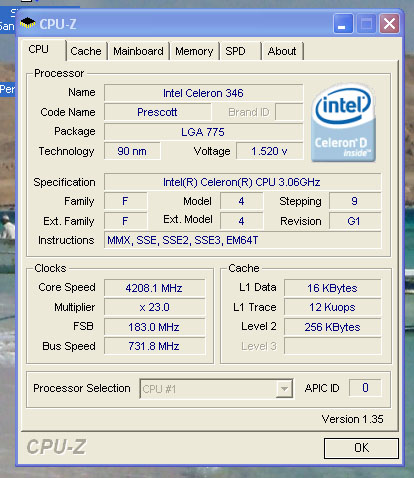Select the Memory tab
414x478 pixels.
pyautogui.click(x=194, y=51)
